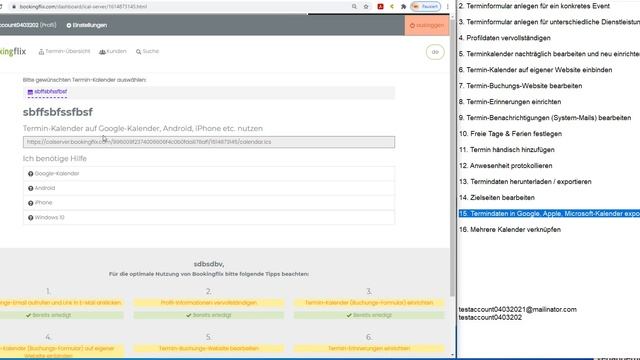
Task: Open tip 5 Termin-Buchungs-Website bearbeiten
Action: coord(209,349)
